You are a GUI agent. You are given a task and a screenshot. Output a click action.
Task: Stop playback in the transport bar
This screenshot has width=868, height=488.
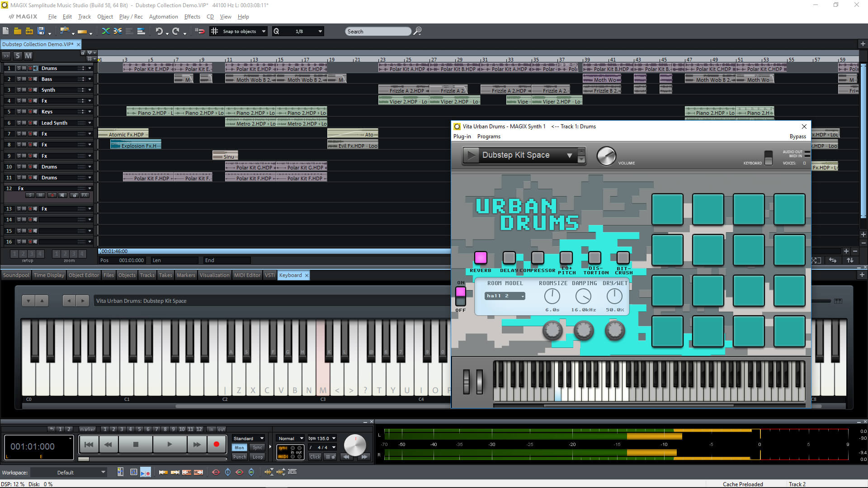tap(136, 445)
